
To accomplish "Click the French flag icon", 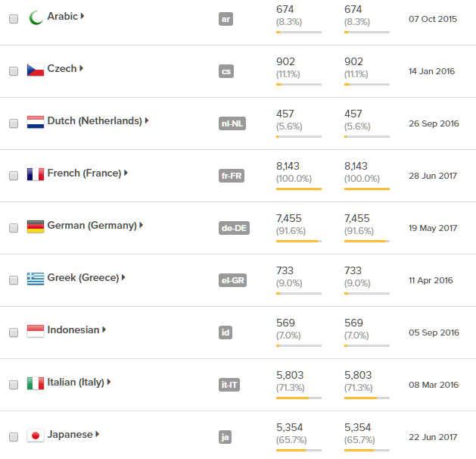I will pos(35,173).
